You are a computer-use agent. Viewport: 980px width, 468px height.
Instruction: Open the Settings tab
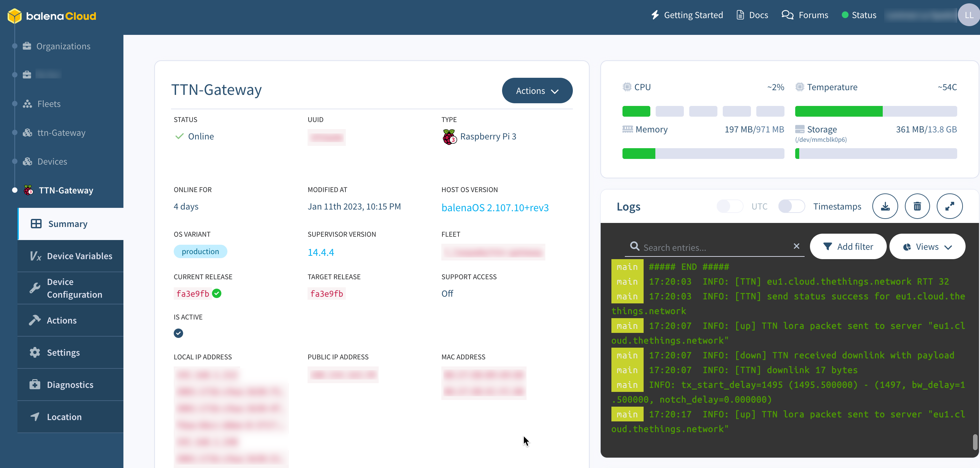coord(71,352)
